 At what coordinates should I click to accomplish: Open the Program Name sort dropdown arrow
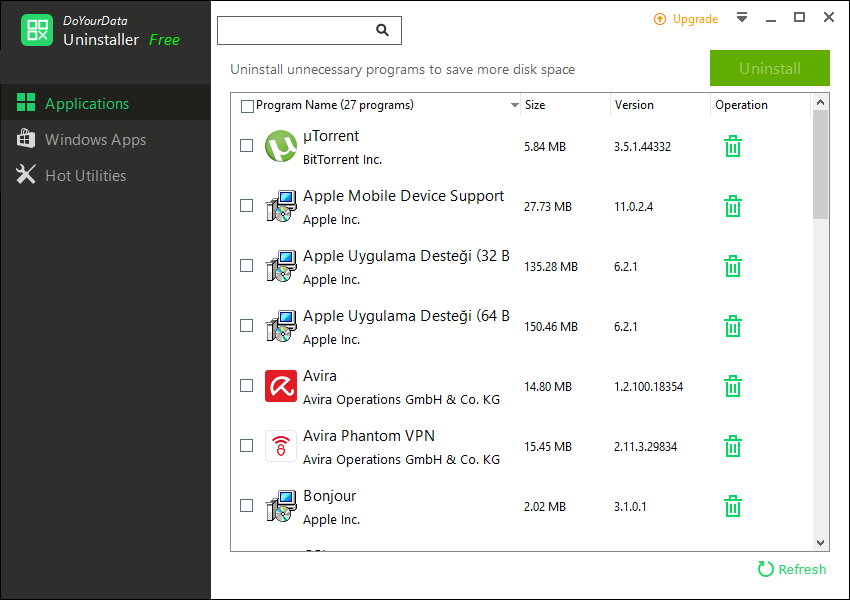pyautogui.click(x=514, y=105)
